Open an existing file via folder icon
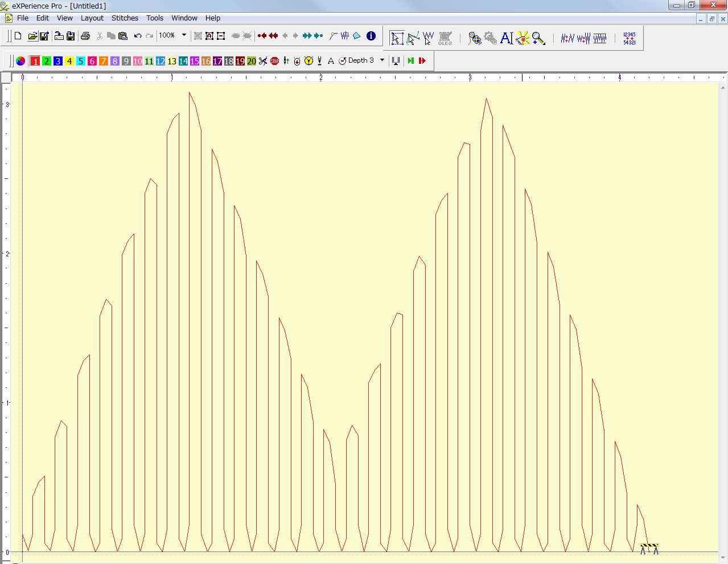Viewport: 728px width, 564px height. click(32, 36)
